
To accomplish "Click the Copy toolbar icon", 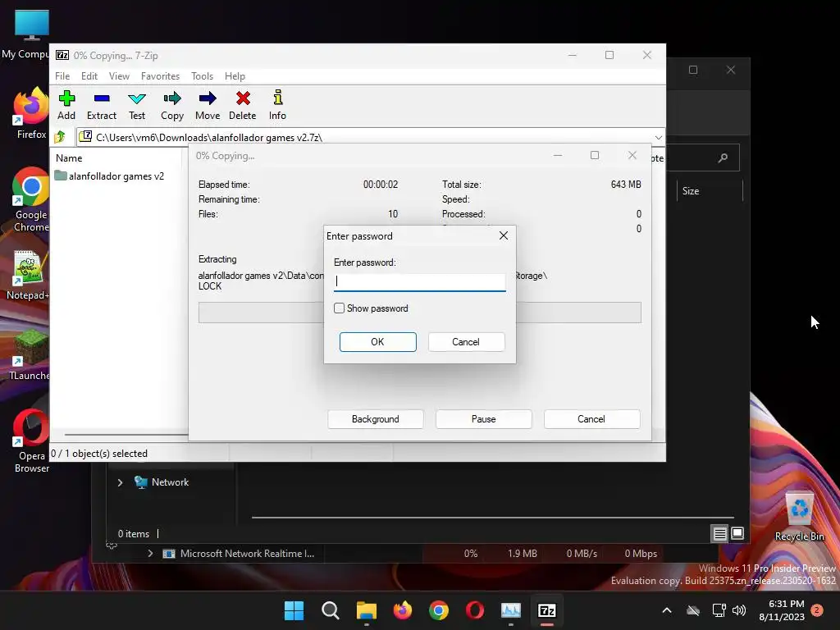I will point(172,105).
